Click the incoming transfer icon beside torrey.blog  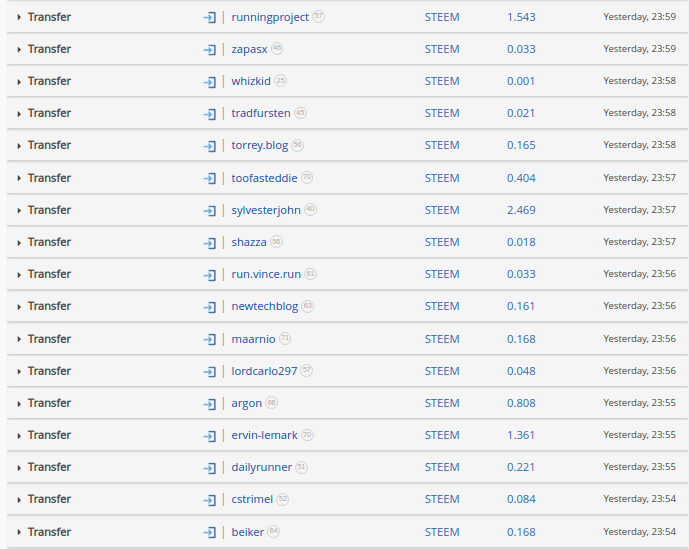(210, 146)
